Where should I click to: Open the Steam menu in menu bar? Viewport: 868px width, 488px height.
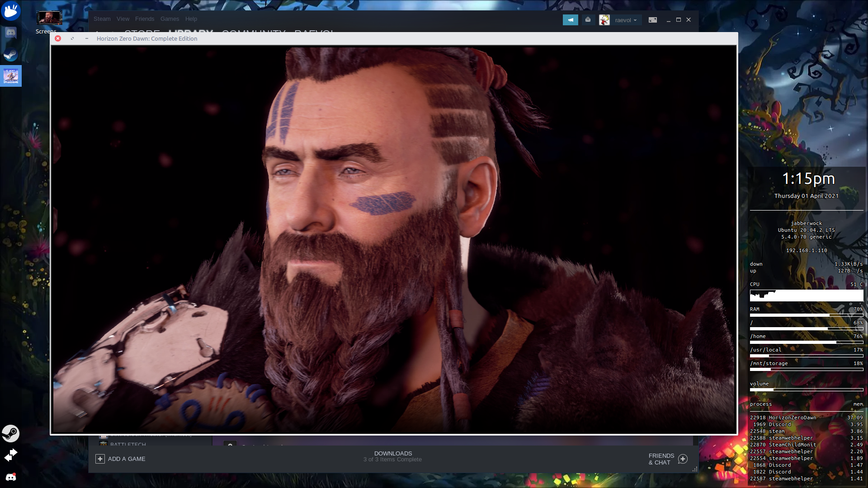102,19
